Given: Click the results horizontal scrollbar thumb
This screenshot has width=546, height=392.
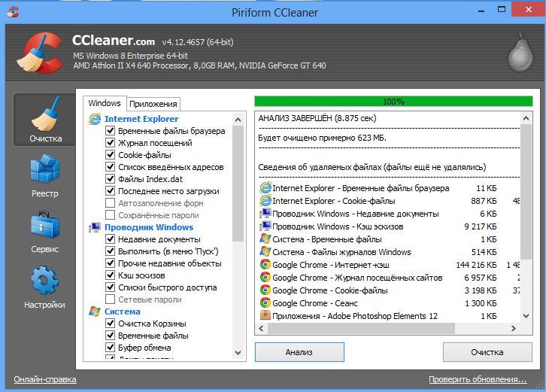Looking at the screenshot, I should click(361, 328).
